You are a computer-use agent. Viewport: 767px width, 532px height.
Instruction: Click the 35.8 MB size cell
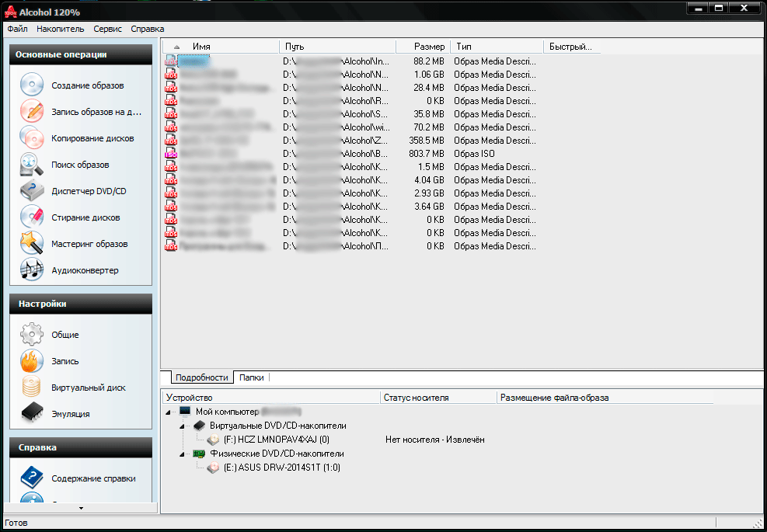click(428, 114)
